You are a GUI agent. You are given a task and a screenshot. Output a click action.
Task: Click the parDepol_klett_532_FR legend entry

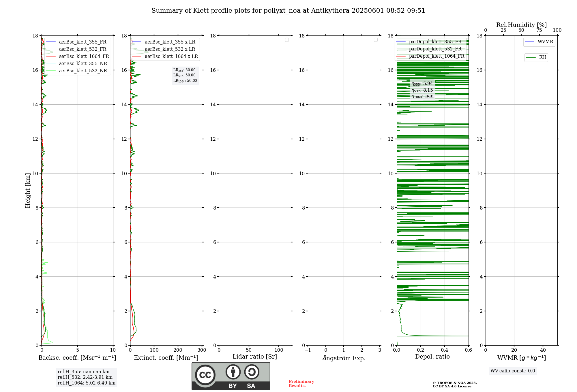tap(429, 49)
